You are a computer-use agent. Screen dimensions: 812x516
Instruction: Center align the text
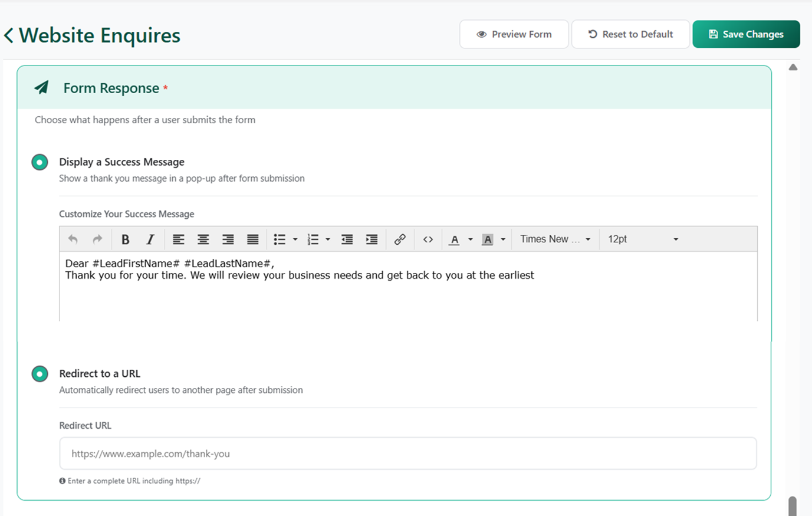[x=203, y=239]
